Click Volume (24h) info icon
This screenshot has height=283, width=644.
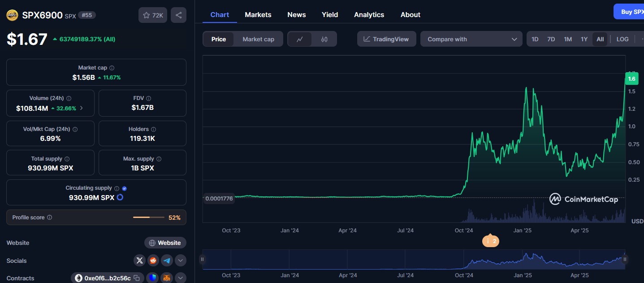click(x=69, y=98)
